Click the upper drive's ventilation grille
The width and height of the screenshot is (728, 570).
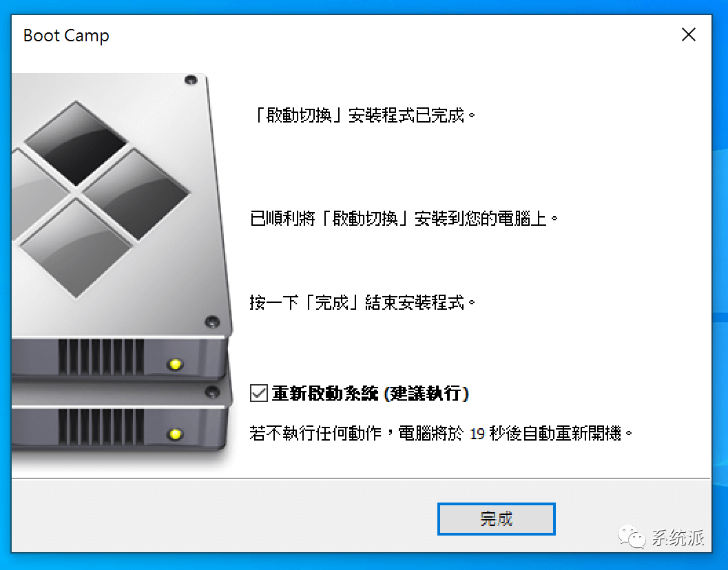tap(101, 357)
